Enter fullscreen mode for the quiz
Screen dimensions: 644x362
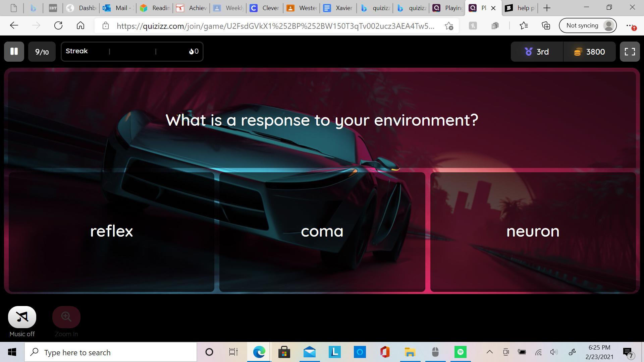(630, 52)
